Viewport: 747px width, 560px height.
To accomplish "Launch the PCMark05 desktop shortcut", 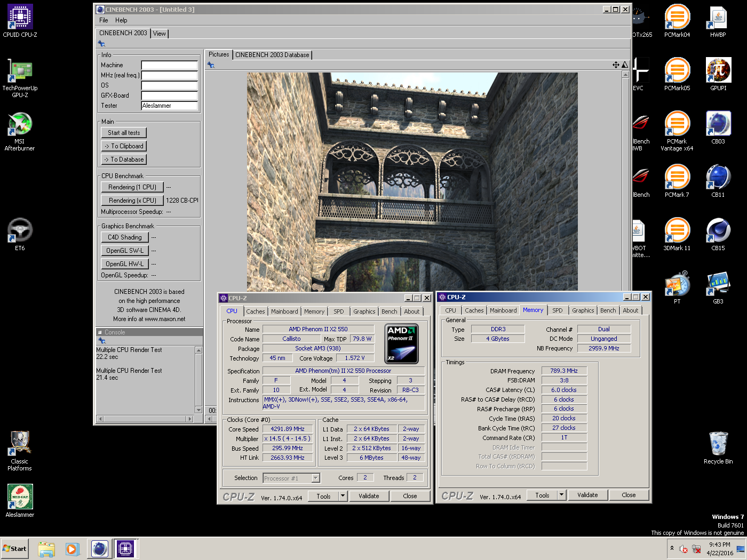I will (677, 74).
